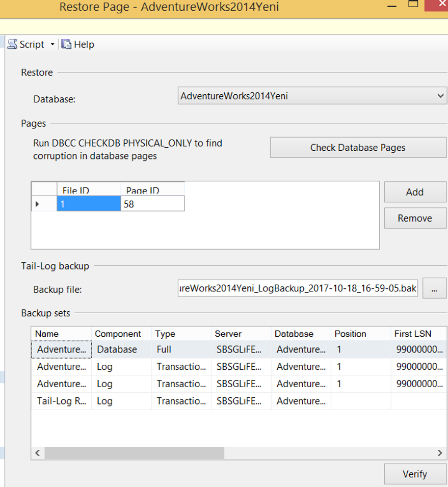Image resolution: width=448 pixels, height=487 pixels.
Task: Remove the selected page row
Action: coord(415,219)
